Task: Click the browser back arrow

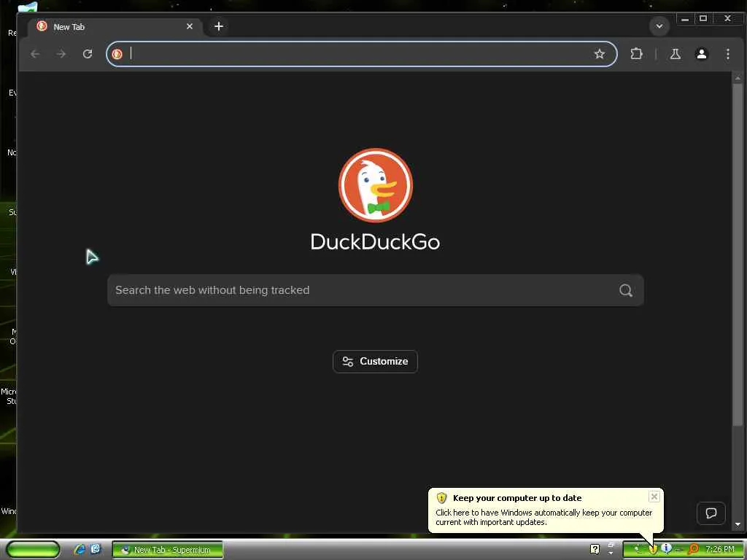Action: 35,54
